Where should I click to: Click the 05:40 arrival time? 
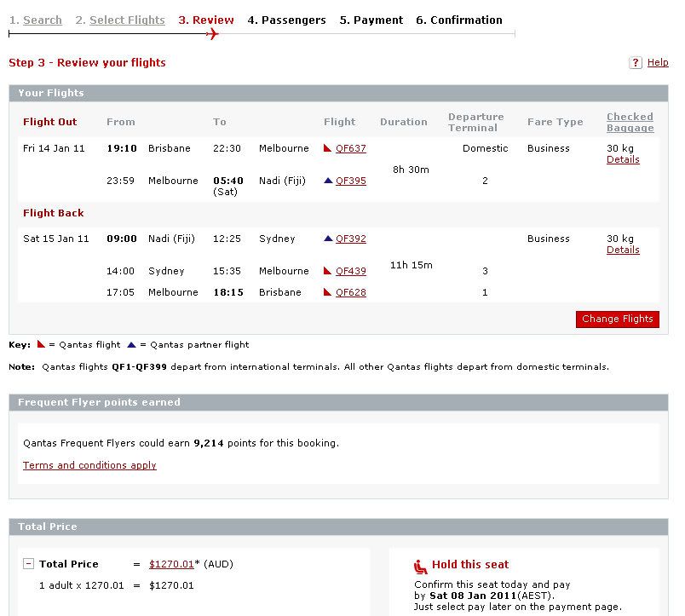[228, 181]
